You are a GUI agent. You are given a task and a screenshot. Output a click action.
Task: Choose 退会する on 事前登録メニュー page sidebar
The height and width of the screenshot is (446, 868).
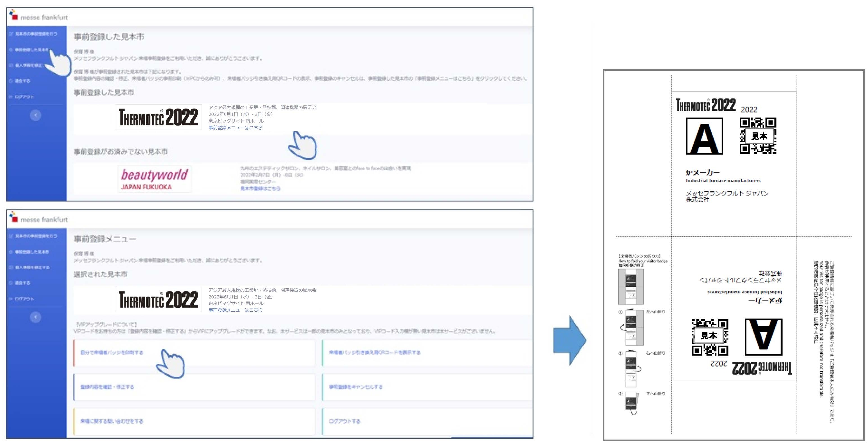click(x=20, y=283)
